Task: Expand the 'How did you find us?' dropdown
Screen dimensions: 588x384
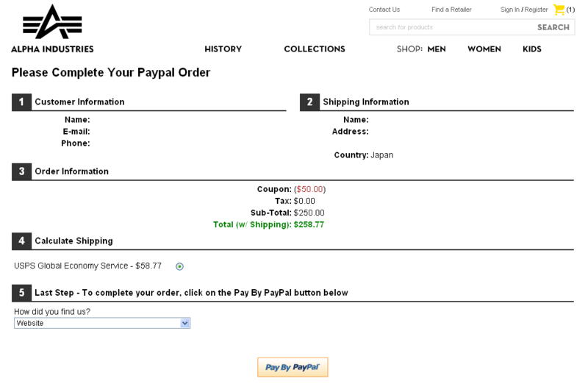Action: tap(102, 323)
